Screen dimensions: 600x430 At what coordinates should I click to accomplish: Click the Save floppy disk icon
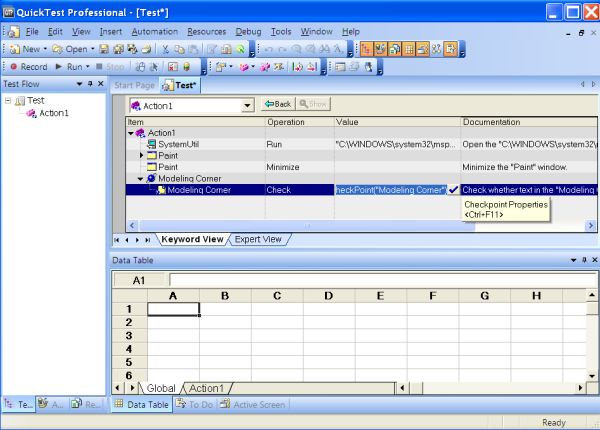(x=104, y=49)
